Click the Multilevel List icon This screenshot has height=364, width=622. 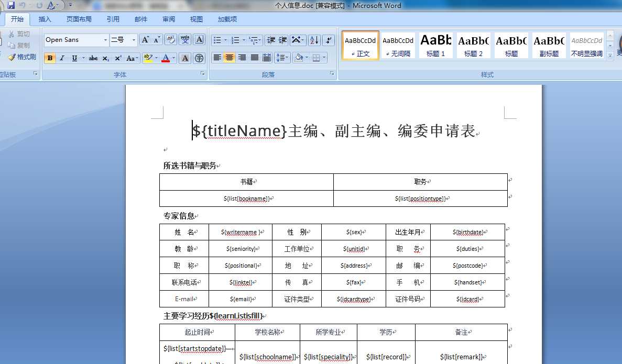pyautogui.click(x=253, y=40)
